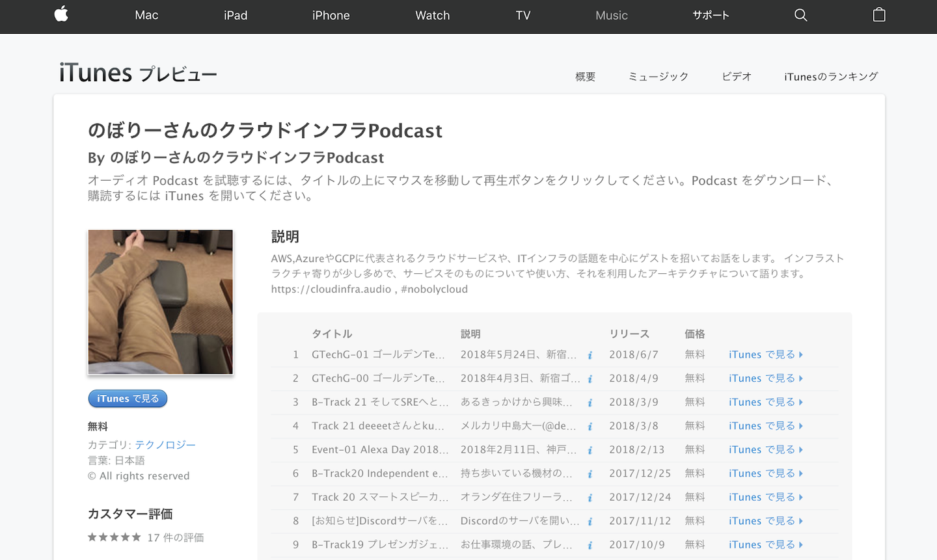Click description メルカリ中島大一(@de…

(x=519, y=425)
